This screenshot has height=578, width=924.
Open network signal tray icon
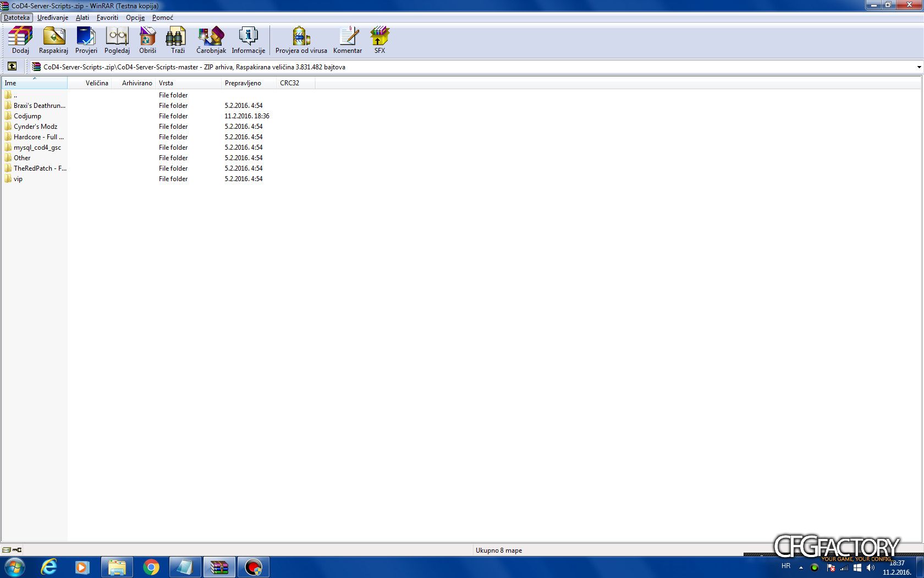pyautogui.click(x=844, y=567)
